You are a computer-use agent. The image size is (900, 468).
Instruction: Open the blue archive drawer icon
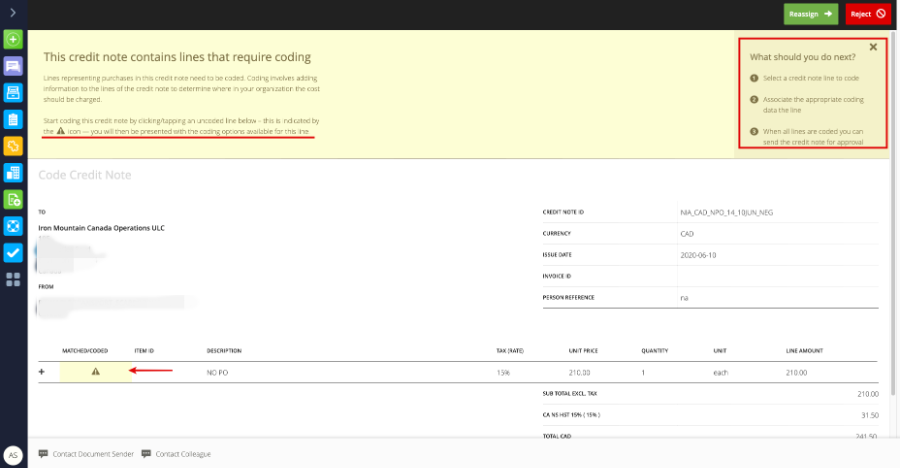(x=13, y=93)
